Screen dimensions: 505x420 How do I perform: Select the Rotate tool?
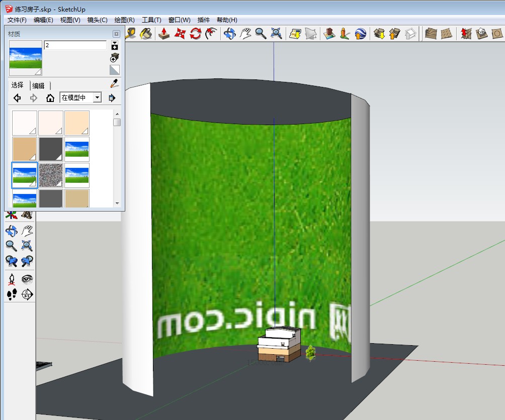[x=195, y=34]
